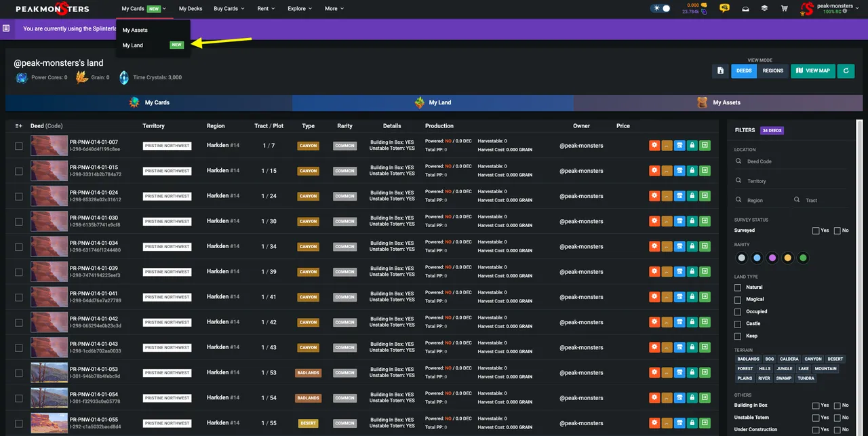Expand the Buy Cards dropdown
868x436 pixels.
click(229, 9)
